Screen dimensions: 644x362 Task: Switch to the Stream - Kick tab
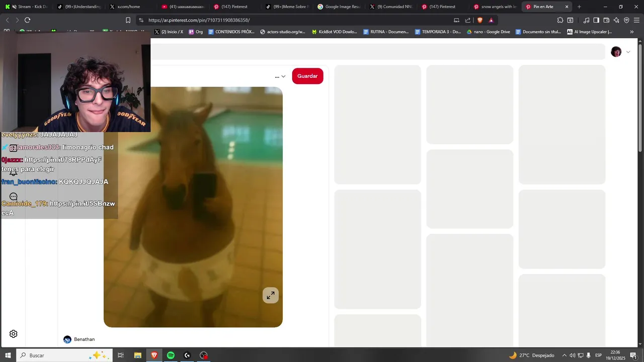[26, 7]
